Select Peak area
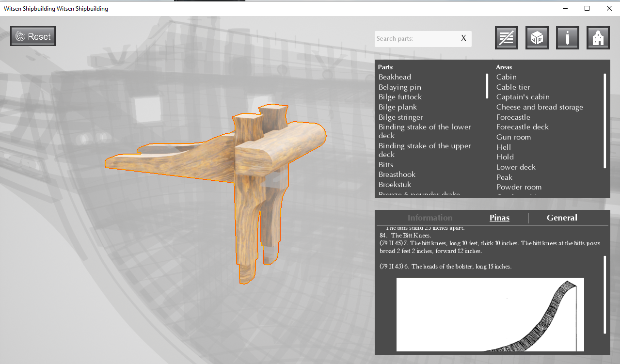620x364 pixels. coord(504,177)
